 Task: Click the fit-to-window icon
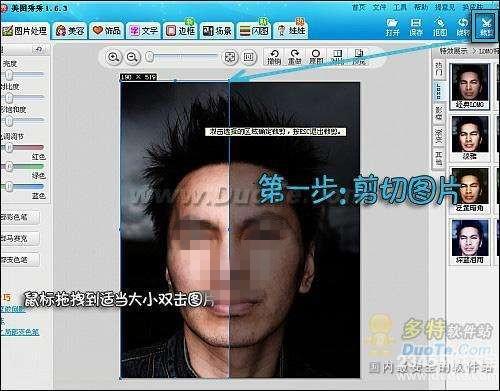pos(230,57)
